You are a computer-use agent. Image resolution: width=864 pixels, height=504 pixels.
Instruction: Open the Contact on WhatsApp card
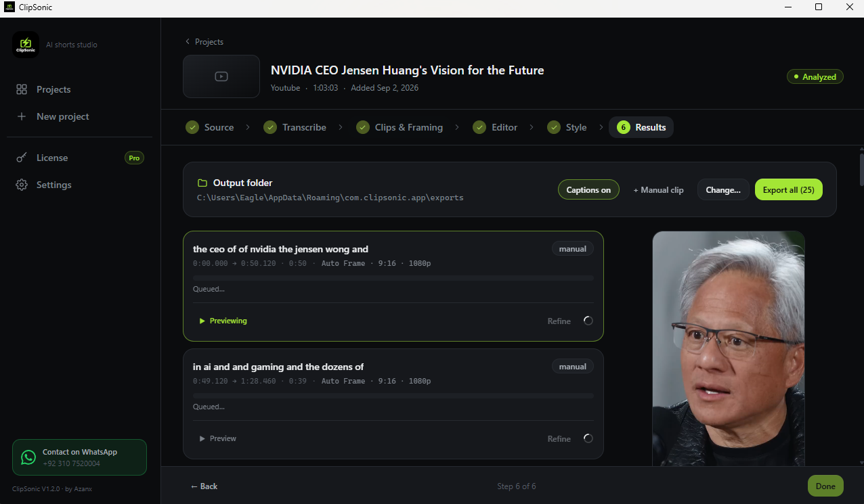(x=79, y=457)
